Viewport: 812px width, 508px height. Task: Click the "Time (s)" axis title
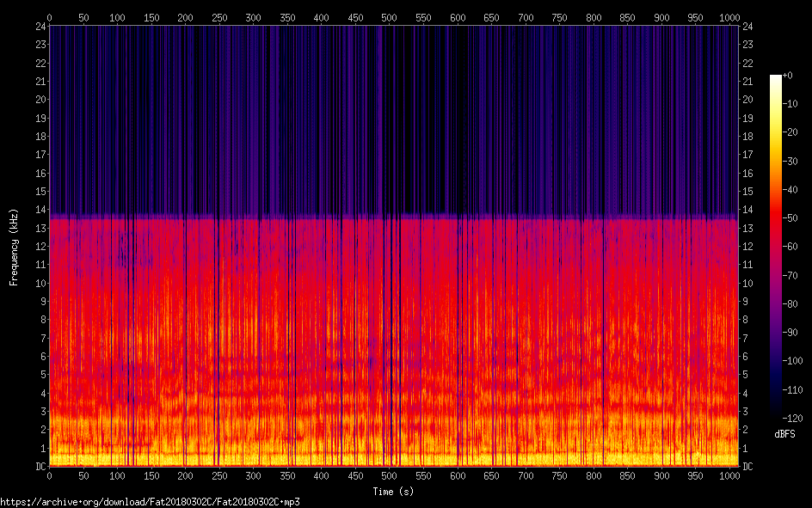tap(393, 492)
